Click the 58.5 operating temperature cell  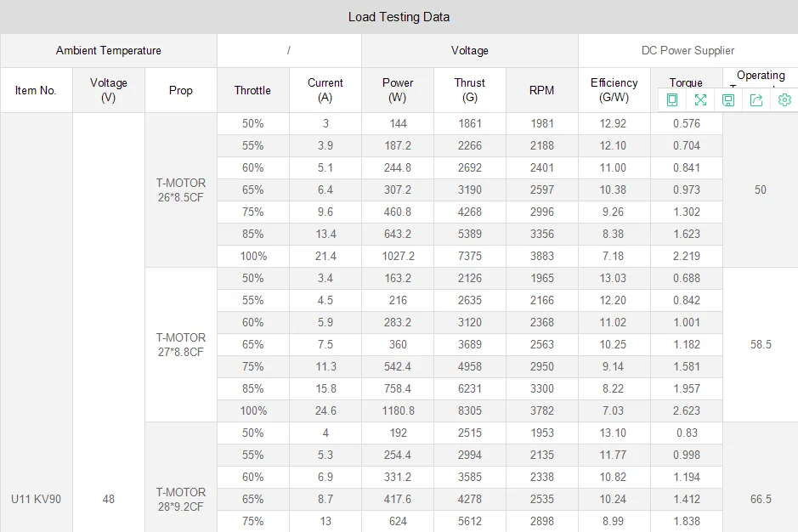(x=761, y=345)
